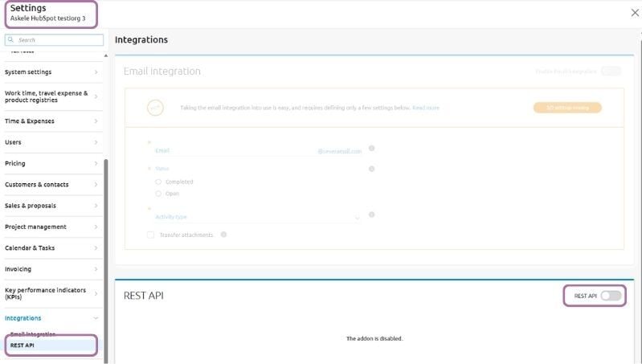Click the sidebar scroll-up arrow
This screenshot has height=364, width=642.
106,55
